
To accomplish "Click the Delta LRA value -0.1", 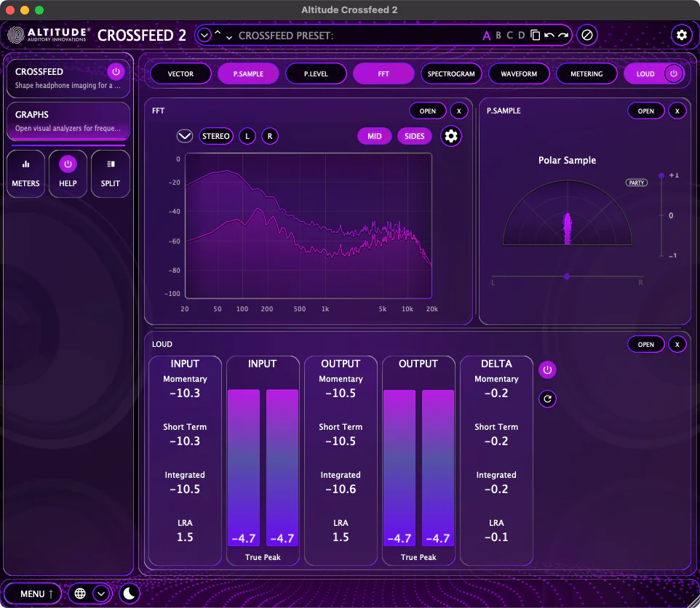I will coord(496,537).
